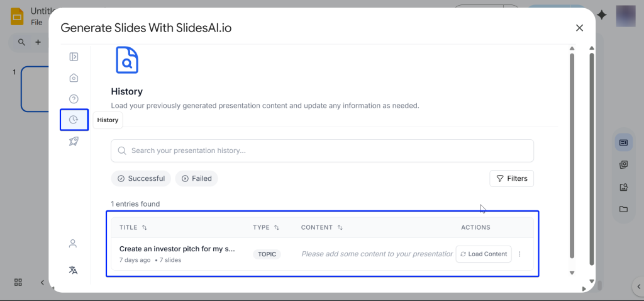The height and width of the screenshot is (301, 644).
Task: Close the SlidesAI.io dialog
Action: click(x=579, y=28)
